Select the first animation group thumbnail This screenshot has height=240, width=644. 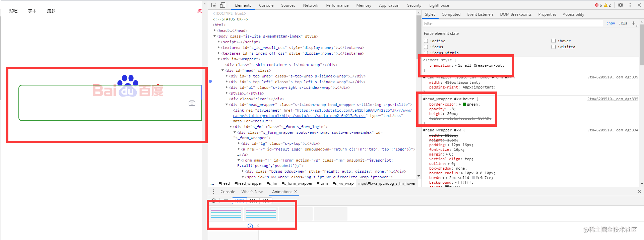(226, 214)
